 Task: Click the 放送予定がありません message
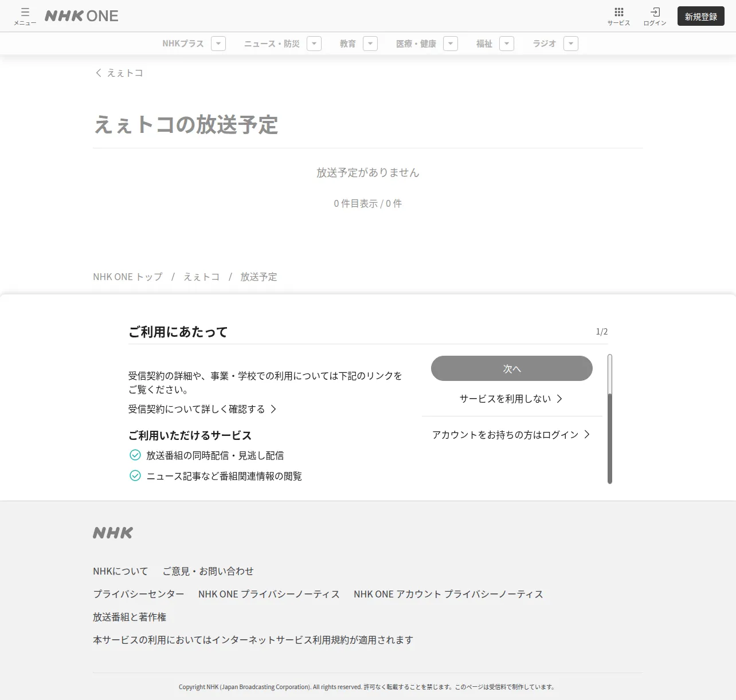[368, 172]
